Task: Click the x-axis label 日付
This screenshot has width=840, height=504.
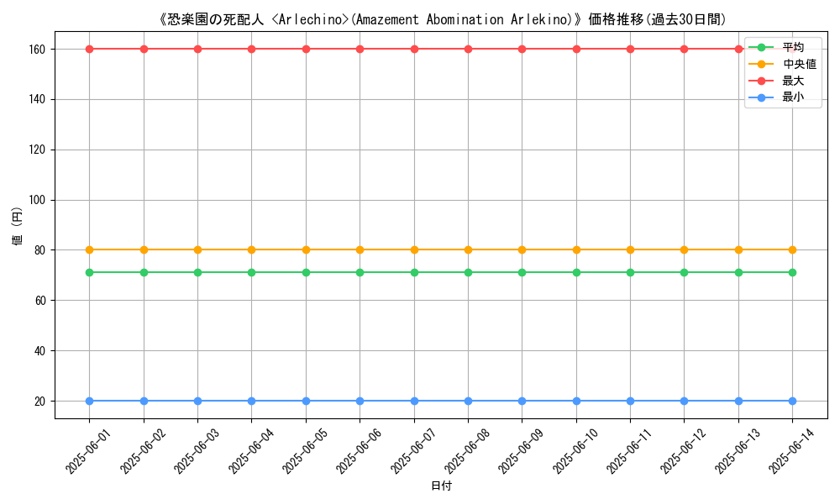Action: [442, 486]
